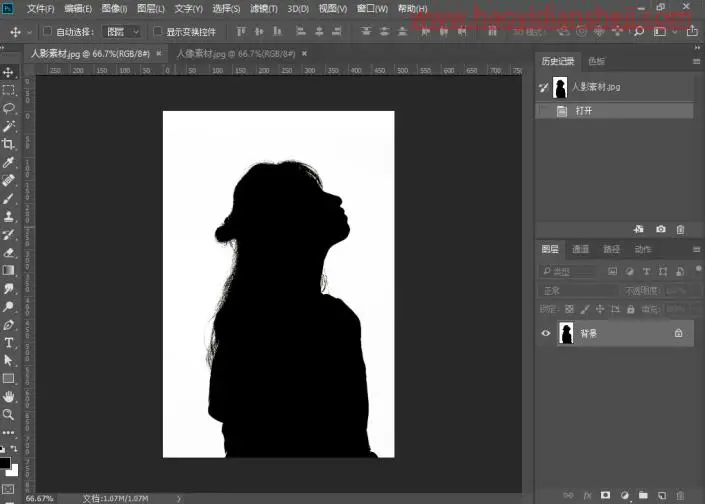This screenshot has height=504, width=705.
Task: Create new snapshot camera icon
Action: tap(660, 229)
